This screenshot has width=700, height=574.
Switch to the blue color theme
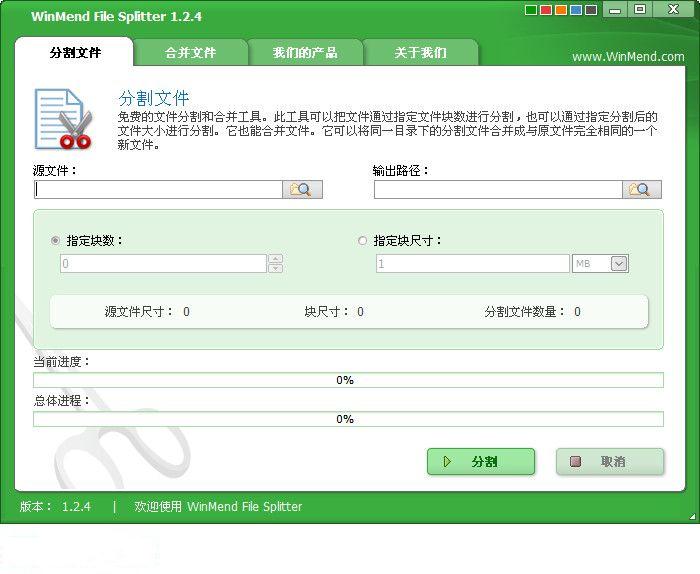(576, 10)
